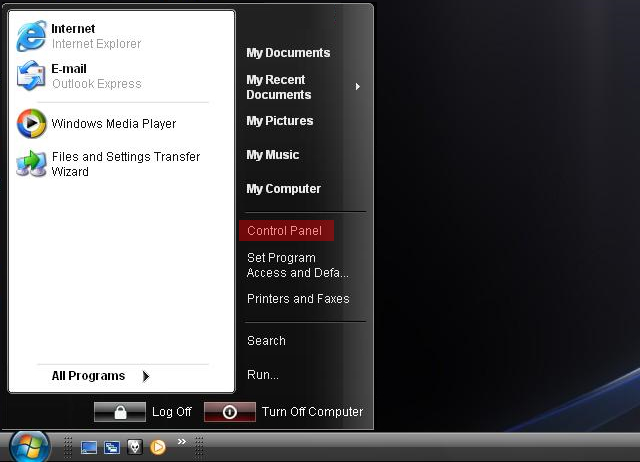Click My Recent Documents label

coord(279,87)
